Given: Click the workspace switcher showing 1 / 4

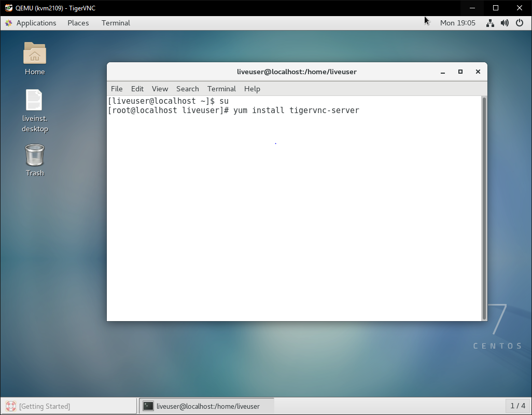Looking at the screenshot, I should (517, 406).
